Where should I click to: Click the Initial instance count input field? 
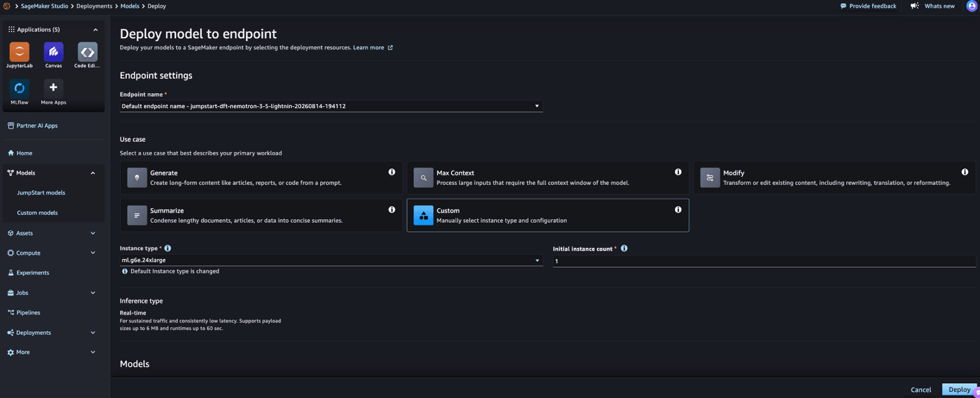[764, 261]
